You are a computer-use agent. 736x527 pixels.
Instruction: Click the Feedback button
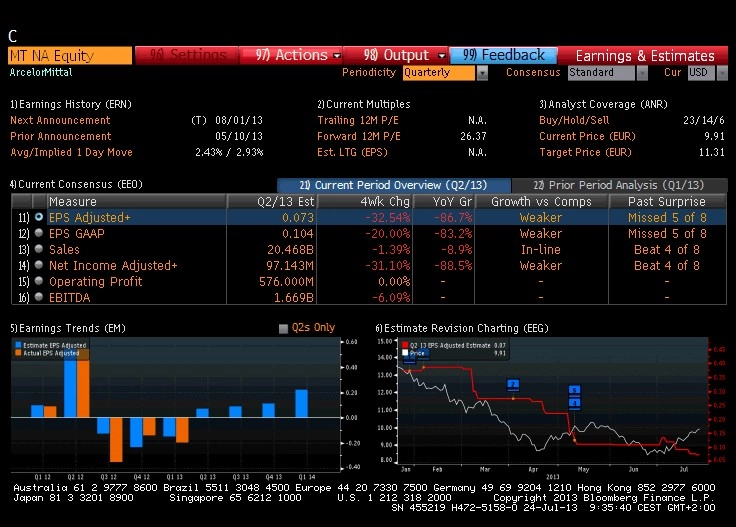[x=503, y=55]
